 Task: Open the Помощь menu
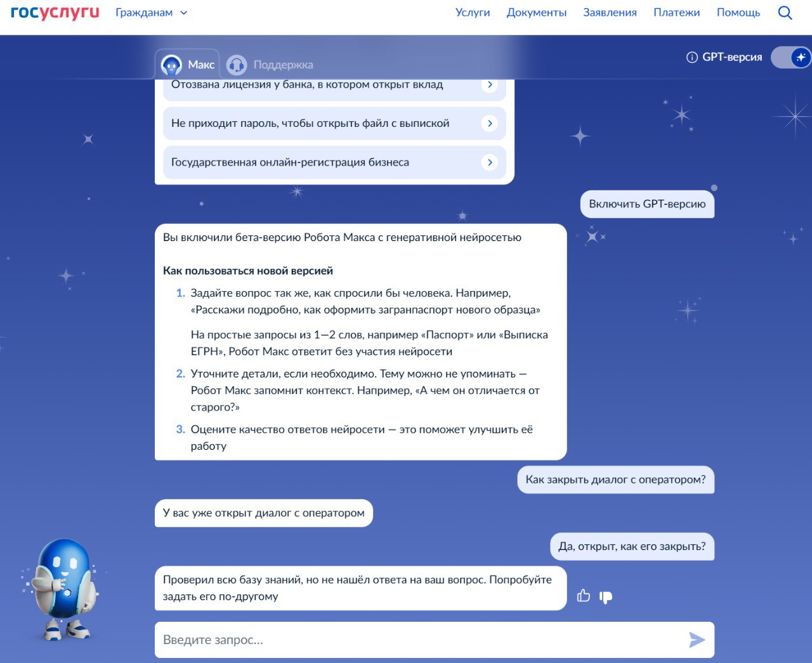pos(738,13)
